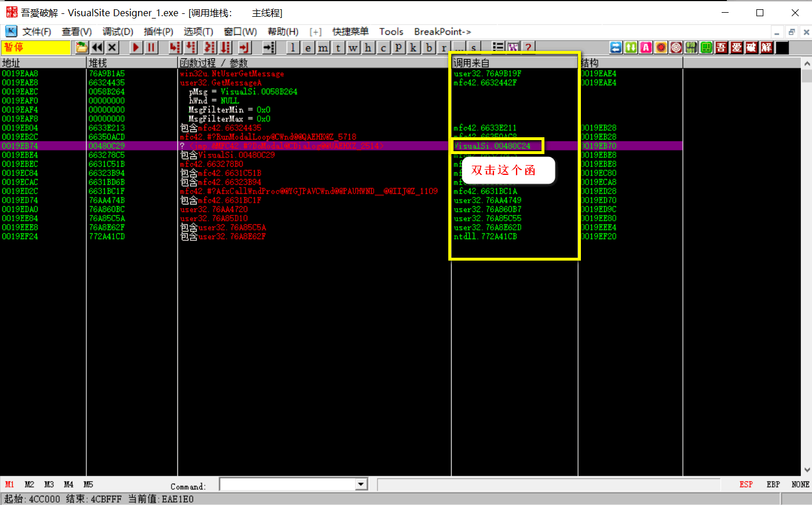Image resolution: width=812 pixels, height=505 pixels.
Task: Click the scrollbar down arrow
Action: click(x=807, y=470)
